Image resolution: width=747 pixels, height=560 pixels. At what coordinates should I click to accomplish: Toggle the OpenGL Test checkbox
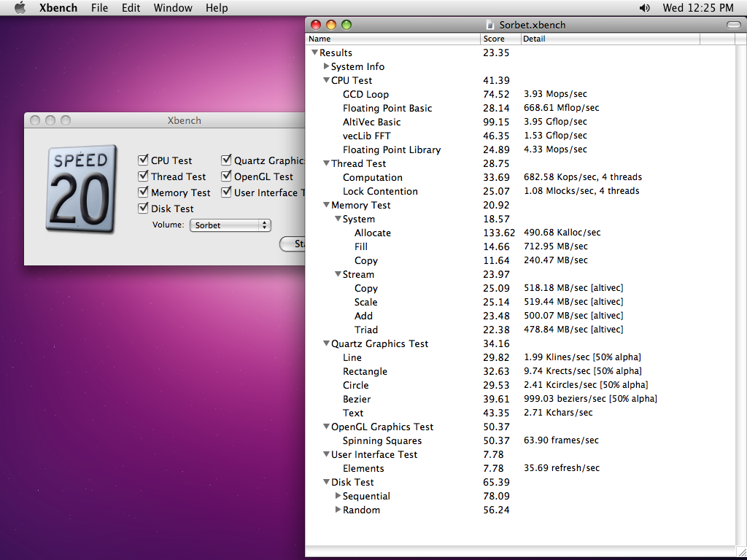click(x=226, y=176)
